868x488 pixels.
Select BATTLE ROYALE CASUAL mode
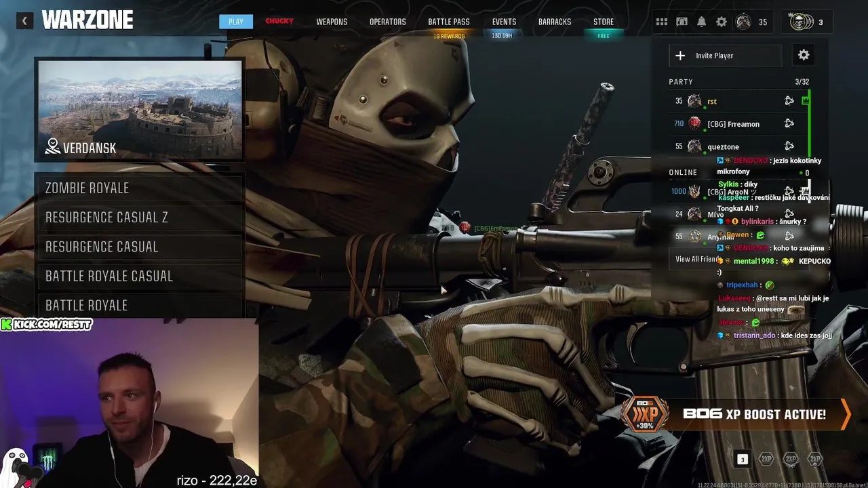(139, 276)
